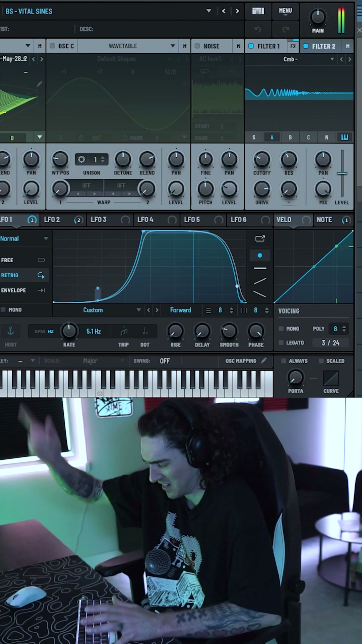Toggle the NOISE oscillator power
The image size is (362, 644).
point(197,46)
